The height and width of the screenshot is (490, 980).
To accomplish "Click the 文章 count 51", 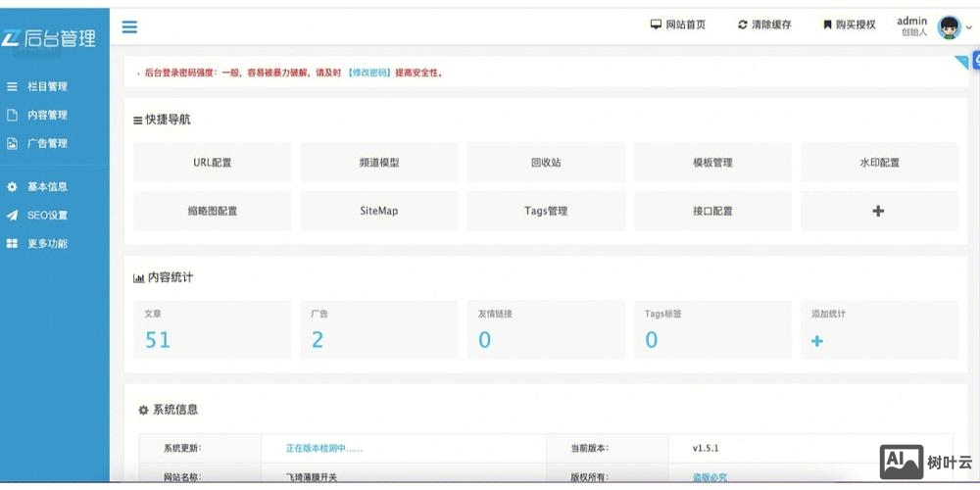I will tap(158, 340).
